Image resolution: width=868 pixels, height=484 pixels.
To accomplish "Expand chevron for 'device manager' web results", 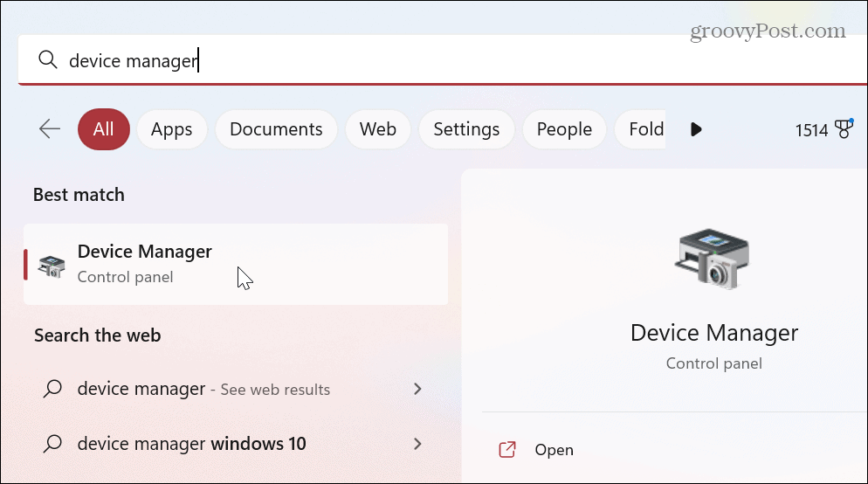I will click(x=418, y=389).
